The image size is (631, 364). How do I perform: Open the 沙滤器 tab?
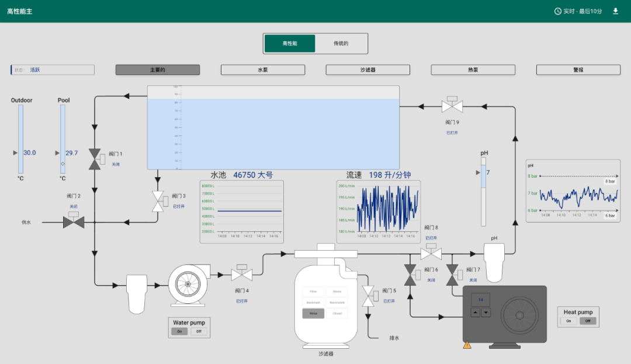367,70
